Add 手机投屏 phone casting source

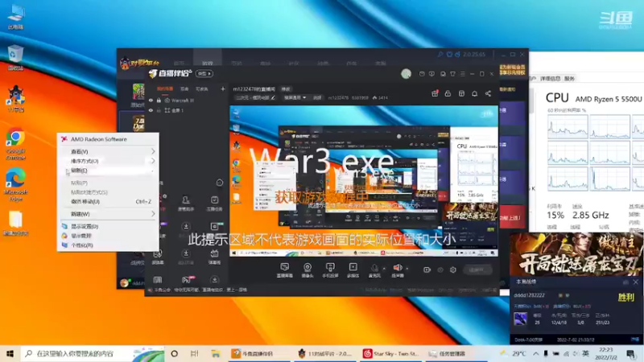[330, 270]
